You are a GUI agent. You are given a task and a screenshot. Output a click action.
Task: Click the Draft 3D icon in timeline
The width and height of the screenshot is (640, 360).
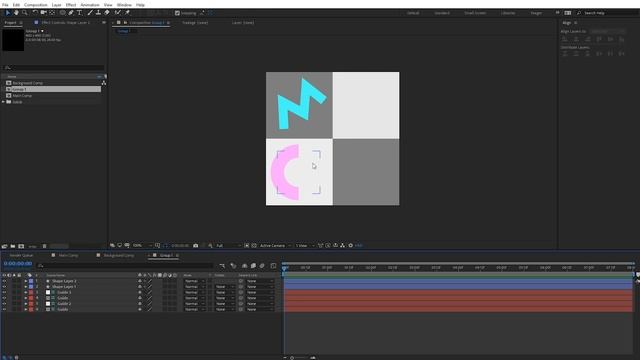click(x=233, y=266)
